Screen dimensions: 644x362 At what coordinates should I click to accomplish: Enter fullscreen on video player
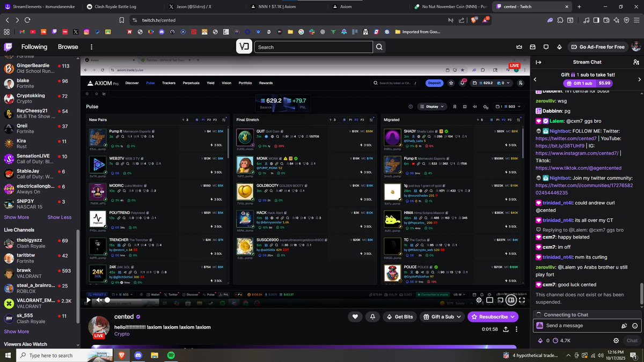click(x=522, y=300)
